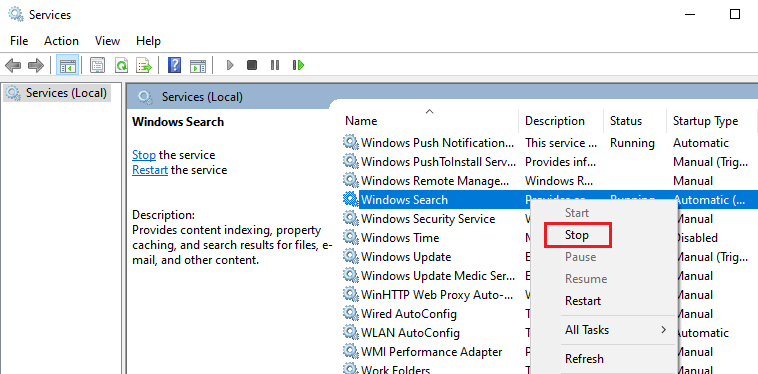Screen dimensions: 758x374
Task: Click the Export List toolbar icon
Action: [x=144, y=65]
